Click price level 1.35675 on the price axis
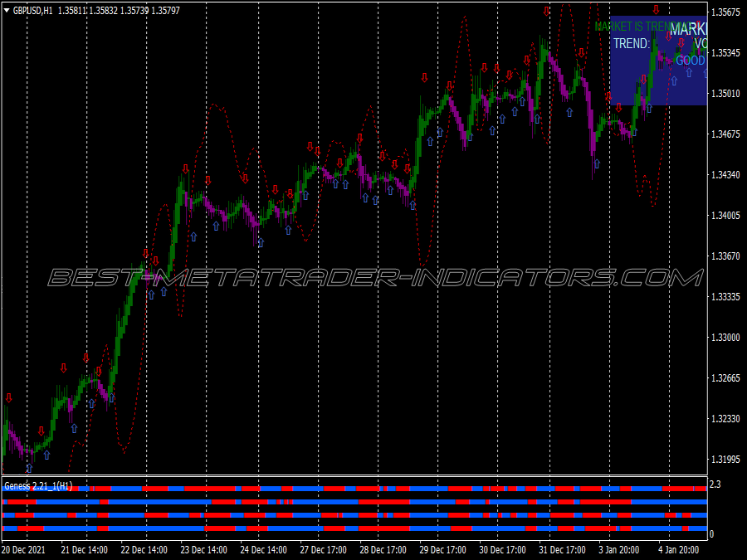Screen dimensions: 747x560 725,12
